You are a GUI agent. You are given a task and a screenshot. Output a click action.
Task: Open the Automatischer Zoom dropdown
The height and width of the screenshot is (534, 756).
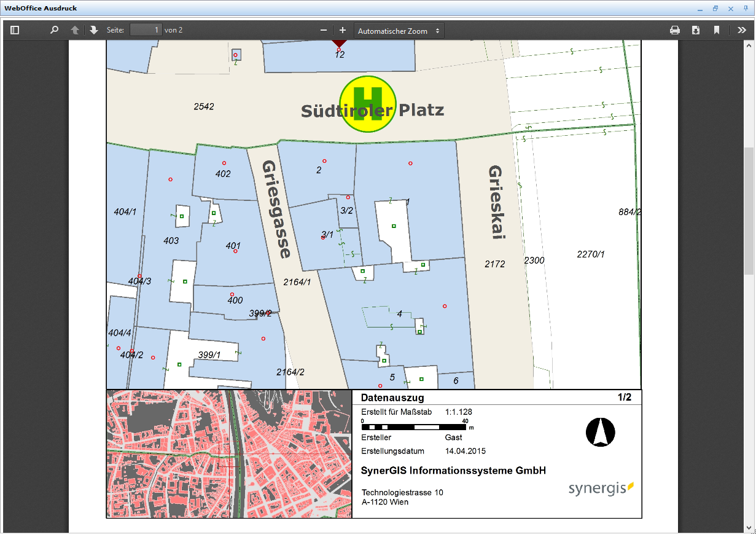[399, 31]
